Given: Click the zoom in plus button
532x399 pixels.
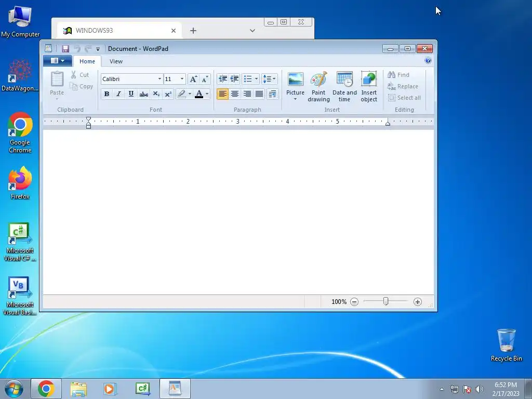Looking at the screenshot, I should click(x=418, y=302).
